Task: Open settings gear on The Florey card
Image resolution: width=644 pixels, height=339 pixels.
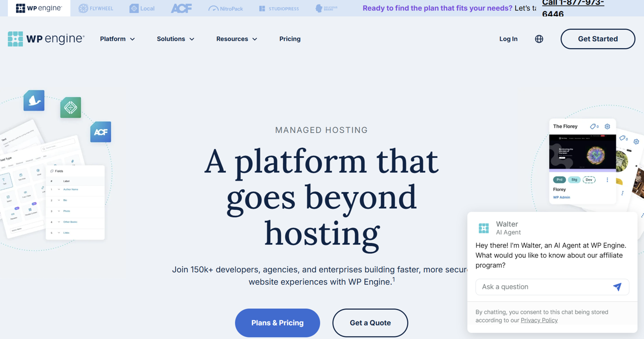Action: 607,126
